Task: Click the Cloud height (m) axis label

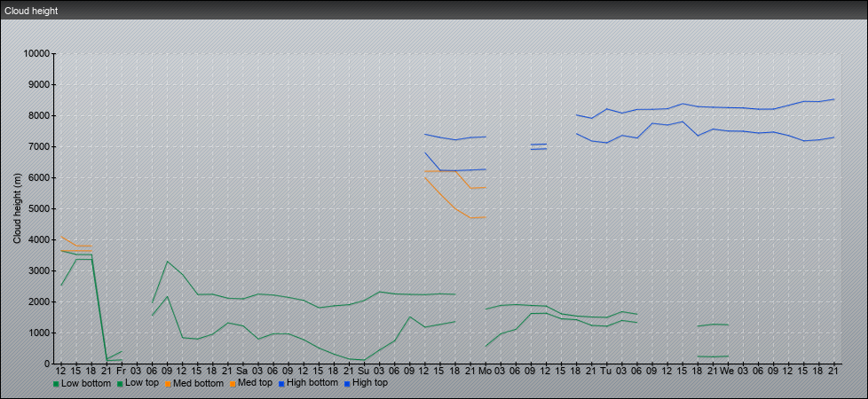Action: [17, 208]
